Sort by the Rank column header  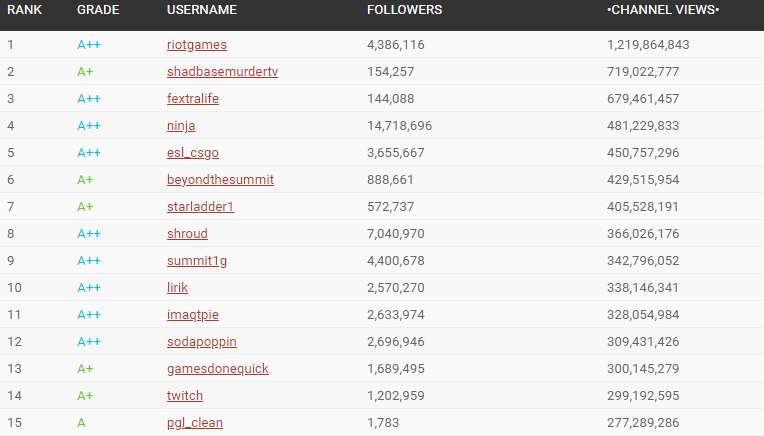[24, 10]
